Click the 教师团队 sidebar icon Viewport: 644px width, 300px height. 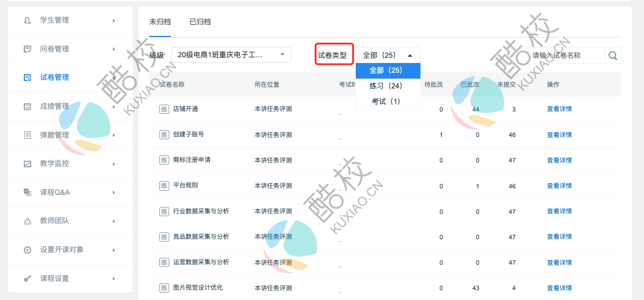[x=27, y=221]
